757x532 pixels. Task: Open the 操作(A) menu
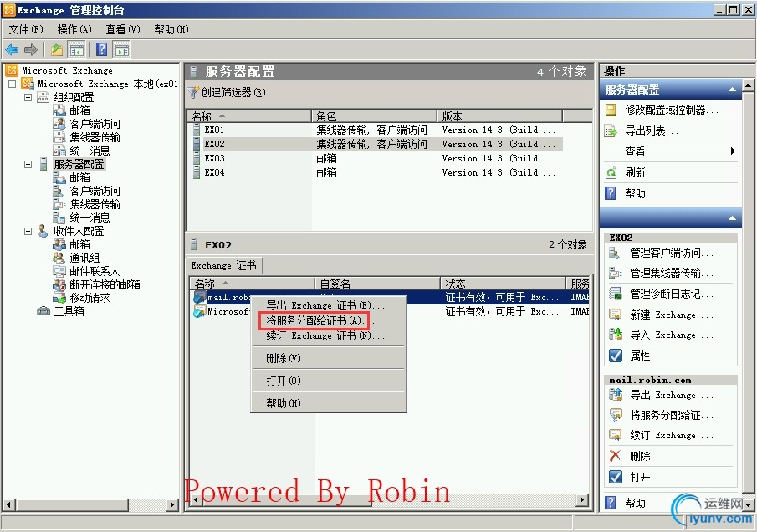(74, 29)
